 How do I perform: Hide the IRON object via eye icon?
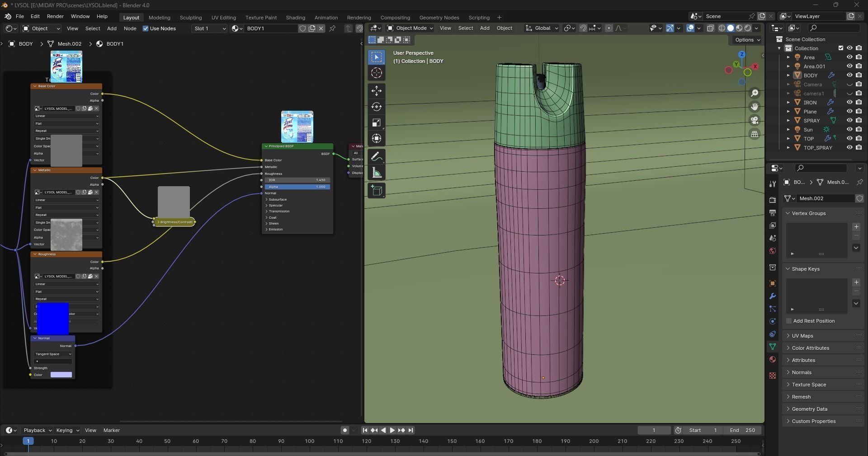[849, 103]
